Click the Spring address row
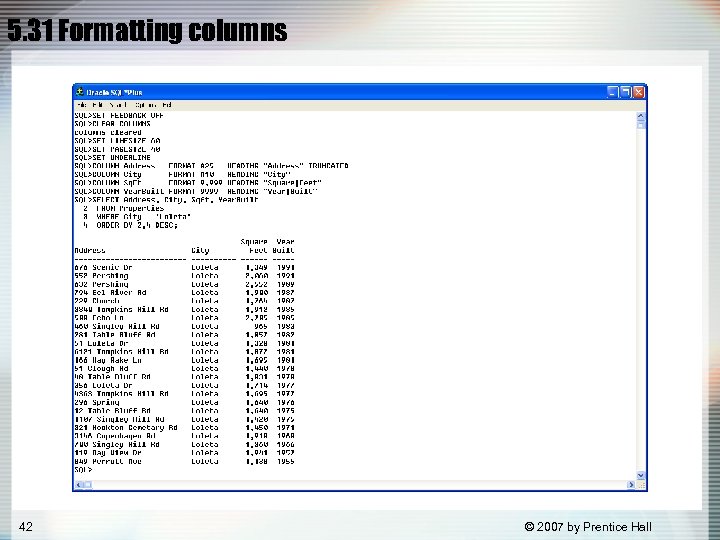720x540 pixels. click(x=184, y=402)
